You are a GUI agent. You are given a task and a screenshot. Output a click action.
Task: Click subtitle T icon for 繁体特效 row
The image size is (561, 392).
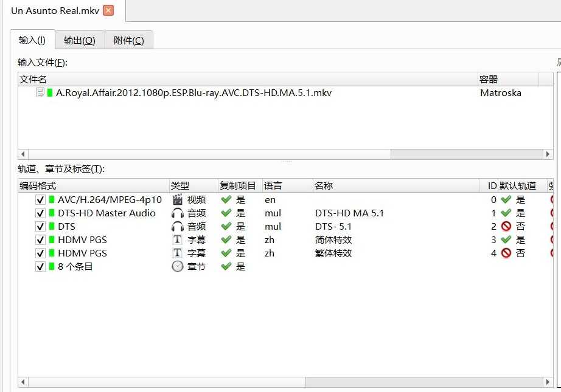tap(178, 253)
